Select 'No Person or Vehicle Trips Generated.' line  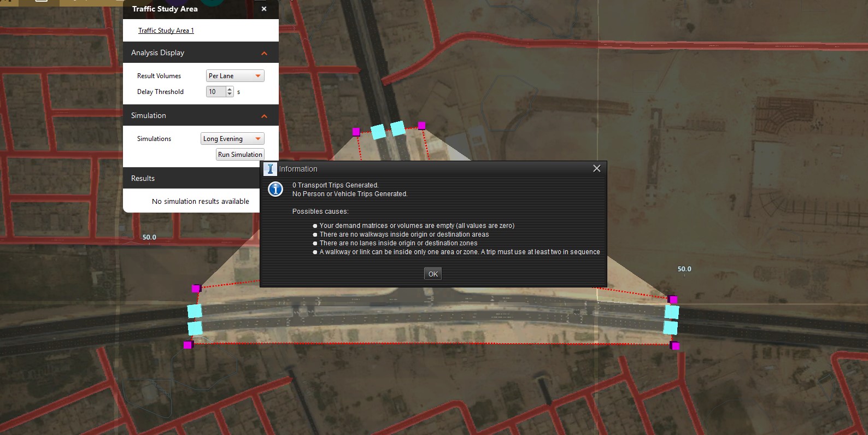(350, 194)
